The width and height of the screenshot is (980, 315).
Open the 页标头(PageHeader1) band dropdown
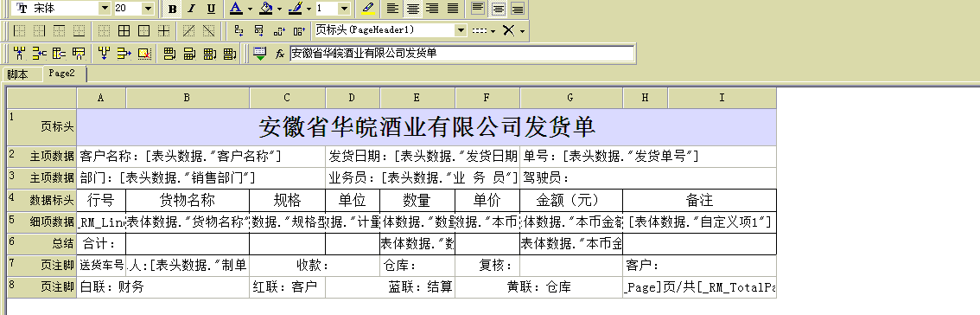click(461, 29)
